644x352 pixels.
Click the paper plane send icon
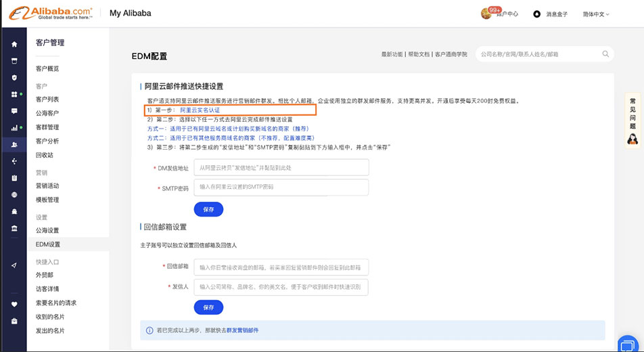(14, 265)
